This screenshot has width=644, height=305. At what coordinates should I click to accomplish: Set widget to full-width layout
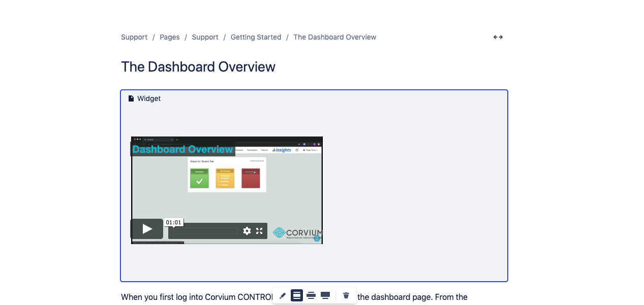(325, 295)
